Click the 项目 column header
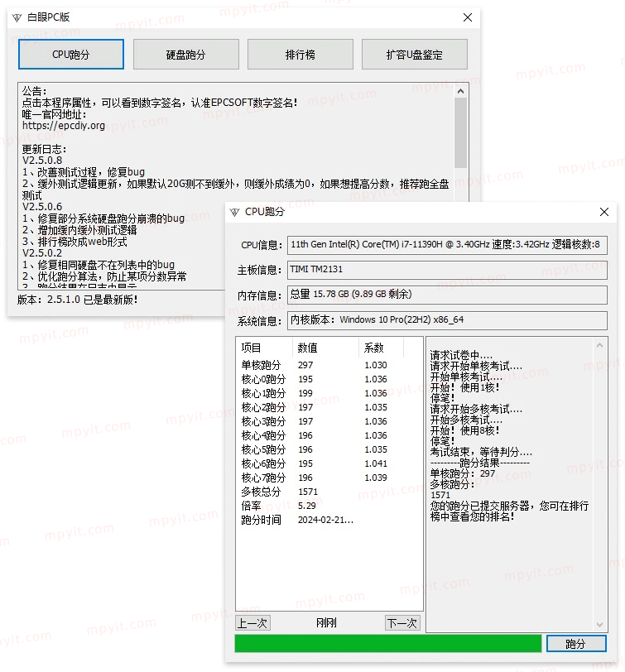 coord(265,348)
